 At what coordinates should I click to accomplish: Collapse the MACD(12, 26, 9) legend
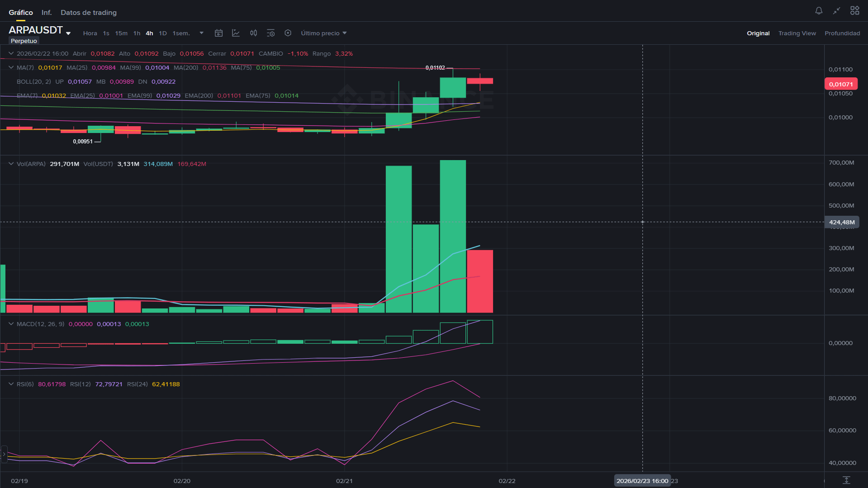(11, 324)
